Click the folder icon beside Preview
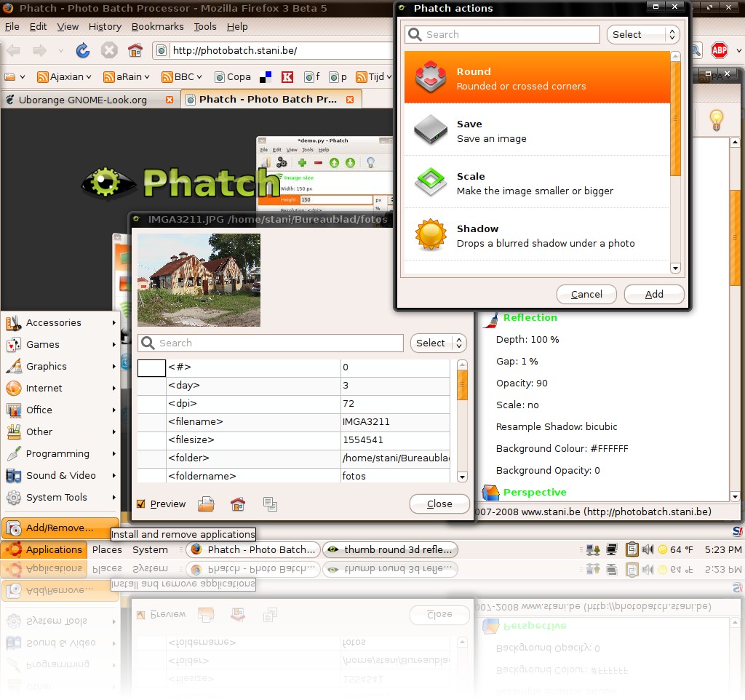This screenshot has height=700, width=745. (x=206, y=504)
